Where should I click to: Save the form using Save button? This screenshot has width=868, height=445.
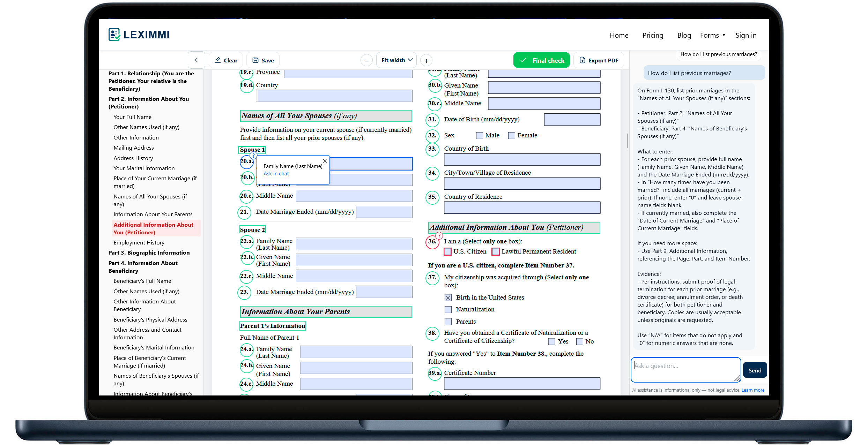pos(263,60)
